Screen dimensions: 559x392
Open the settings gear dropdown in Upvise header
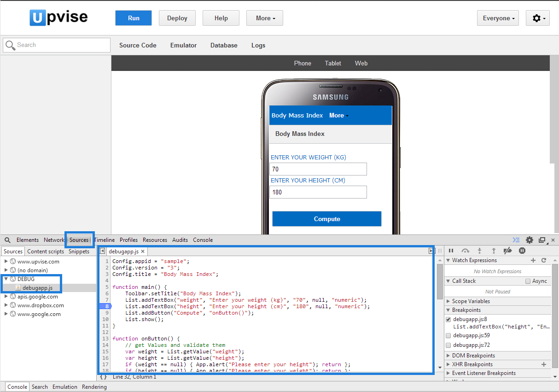point(538,18)
